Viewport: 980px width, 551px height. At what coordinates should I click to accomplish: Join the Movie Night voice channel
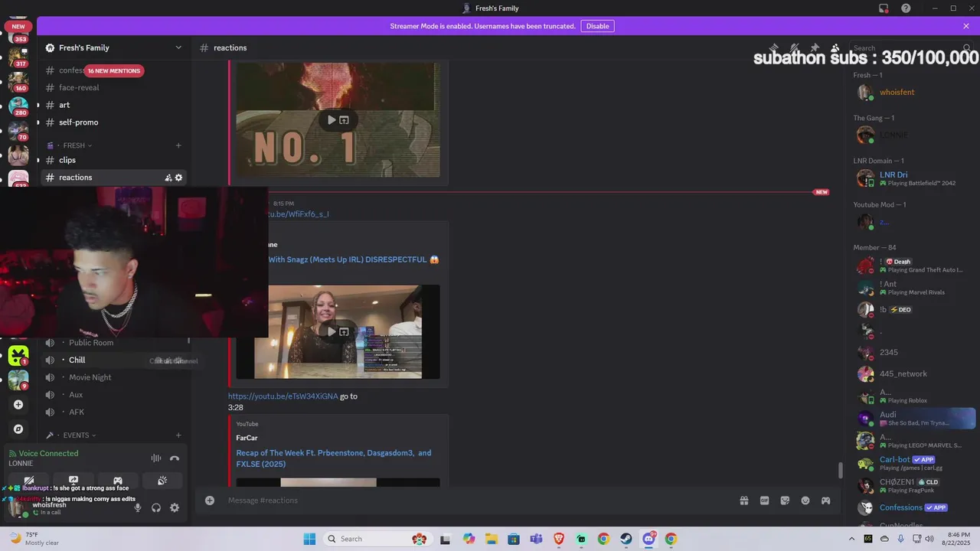pos(90,377)
